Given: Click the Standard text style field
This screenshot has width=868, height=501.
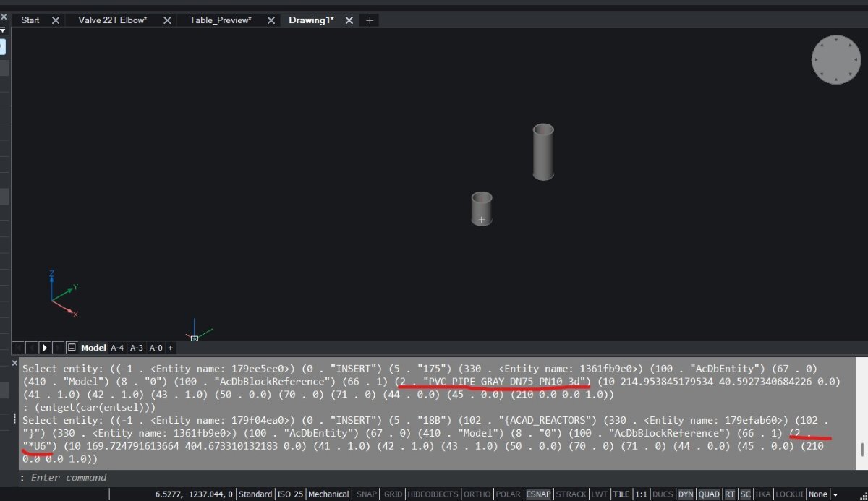Looking at the screenshot, I should 255,494.
